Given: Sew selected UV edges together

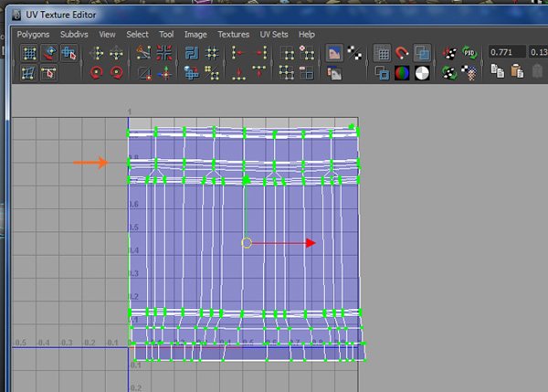Looking at the screenshot, I should pyautogui.click(x=144, y=73).
